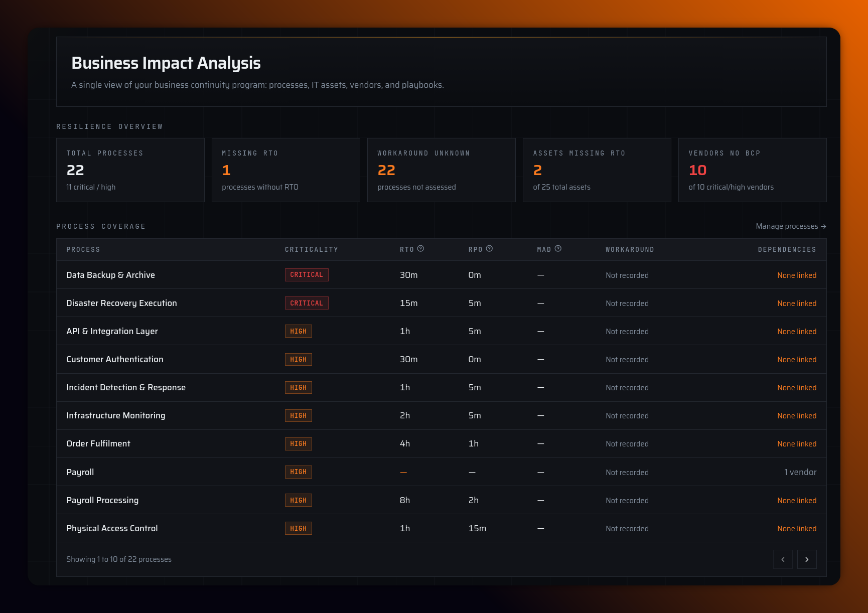Click the RTO help icon

420,249
